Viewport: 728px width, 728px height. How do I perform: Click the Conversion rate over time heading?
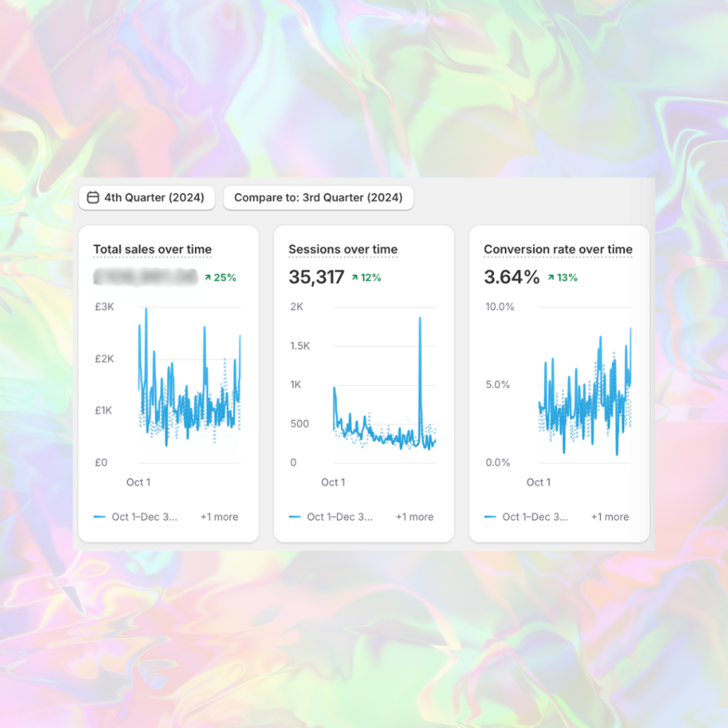(558, 250)
